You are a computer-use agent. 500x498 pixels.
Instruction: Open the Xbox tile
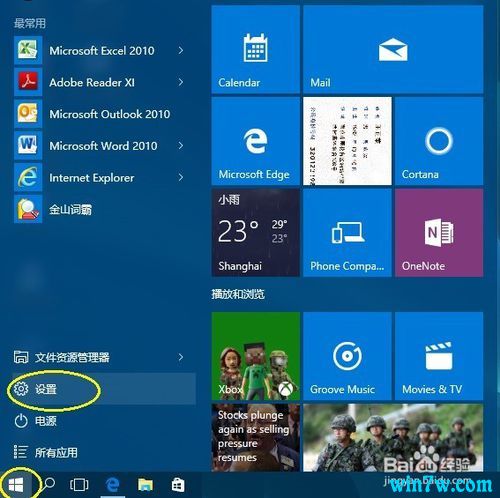click(256, 356)
